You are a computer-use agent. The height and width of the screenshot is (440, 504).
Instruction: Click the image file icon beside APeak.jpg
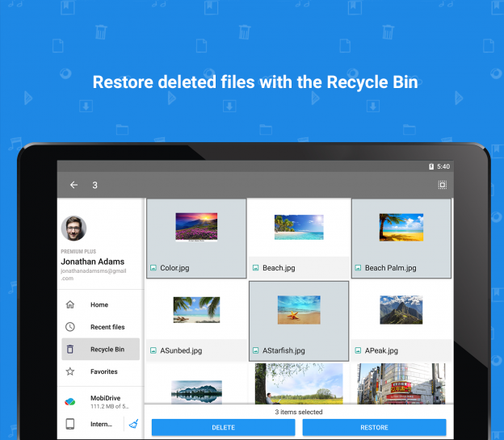coord(358,350)
